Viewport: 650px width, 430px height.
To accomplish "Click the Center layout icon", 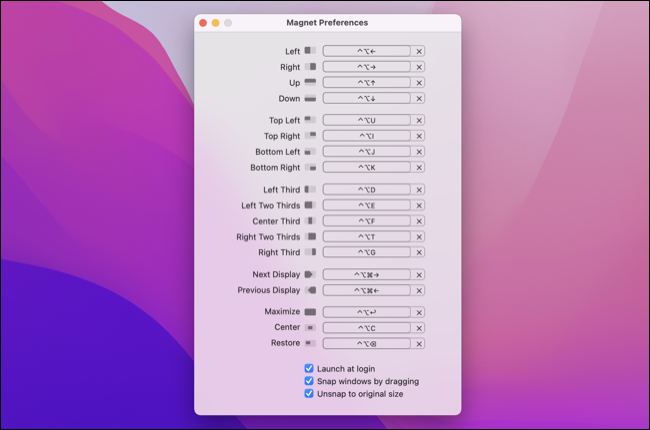I will point(310,328).
